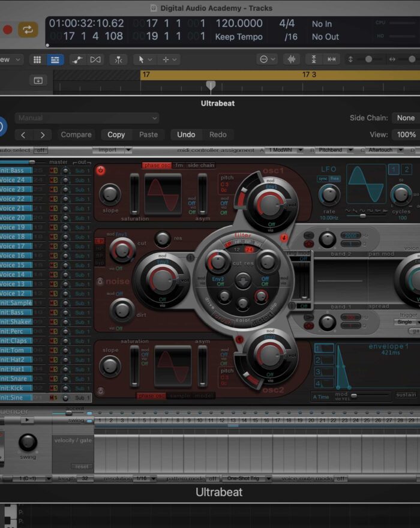This screenshot has width=420, height=528.
Task: Open the 1 ModWhl controller A dropdown
Action: click(284, 150)
